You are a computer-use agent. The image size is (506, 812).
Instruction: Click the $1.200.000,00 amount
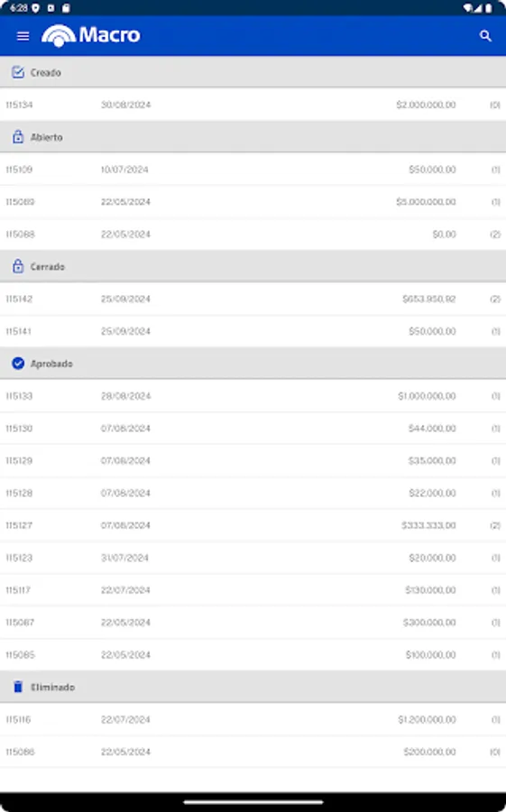coord(427,719)
